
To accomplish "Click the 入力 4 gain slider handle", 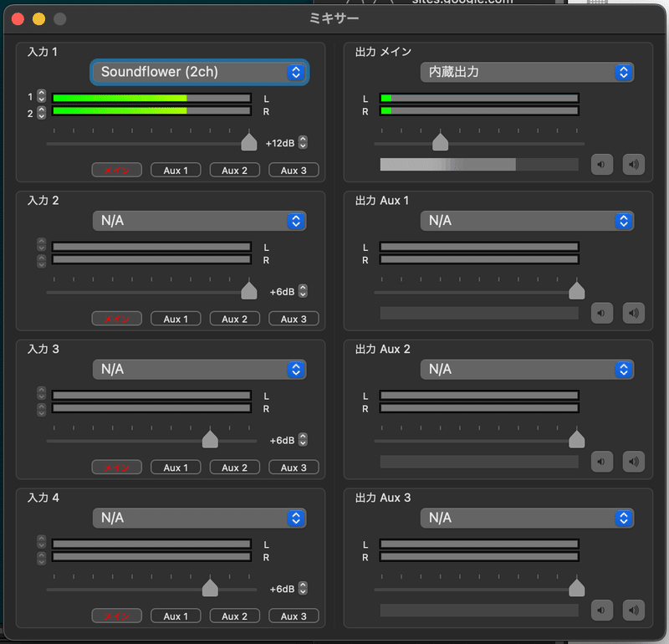I will (x=210, y=588).
